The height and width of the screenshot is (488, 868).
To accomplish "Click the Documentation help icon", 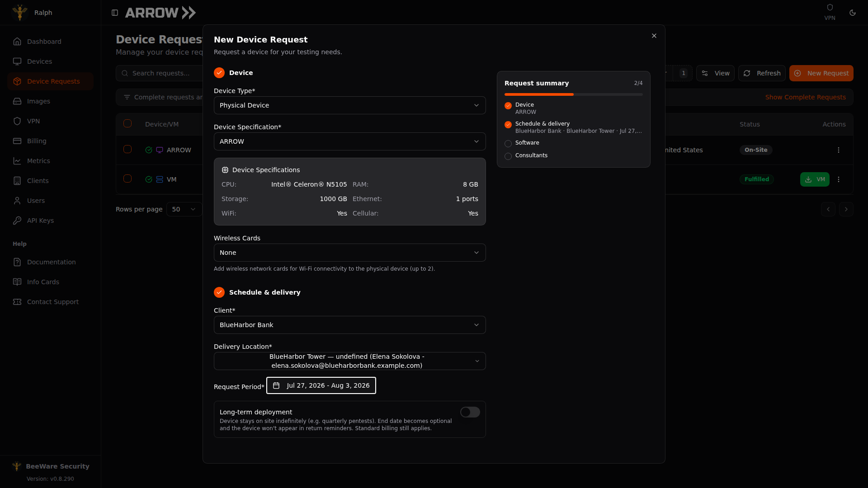I will (17, 262).
